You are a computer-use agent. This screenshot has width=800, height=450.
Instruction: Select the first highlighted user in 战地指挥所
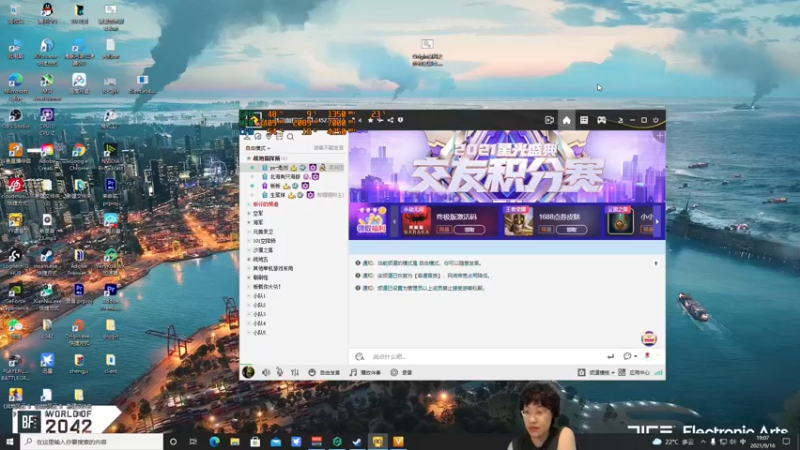tap(294, 167)
